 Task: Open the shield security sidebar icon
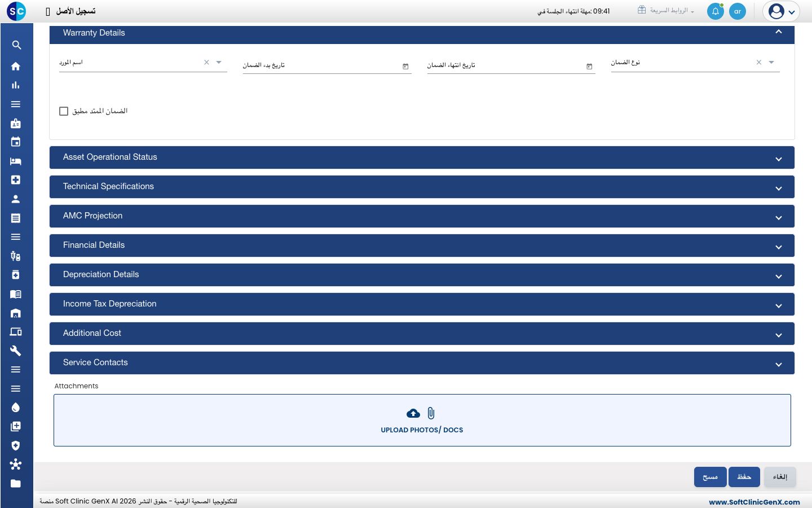pyautogui.click(x=16, y=445)
